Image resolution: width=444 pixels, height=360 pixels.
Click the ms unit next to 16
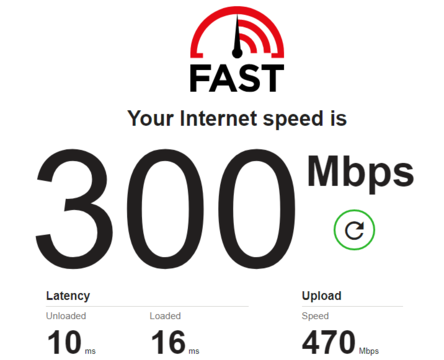tap(194, 351)
